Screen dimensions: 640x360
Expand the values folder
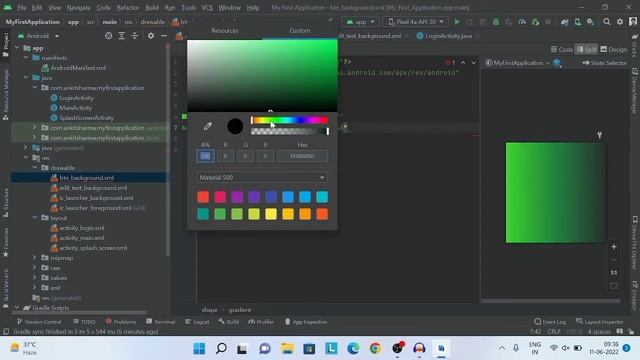click(35, 278)
